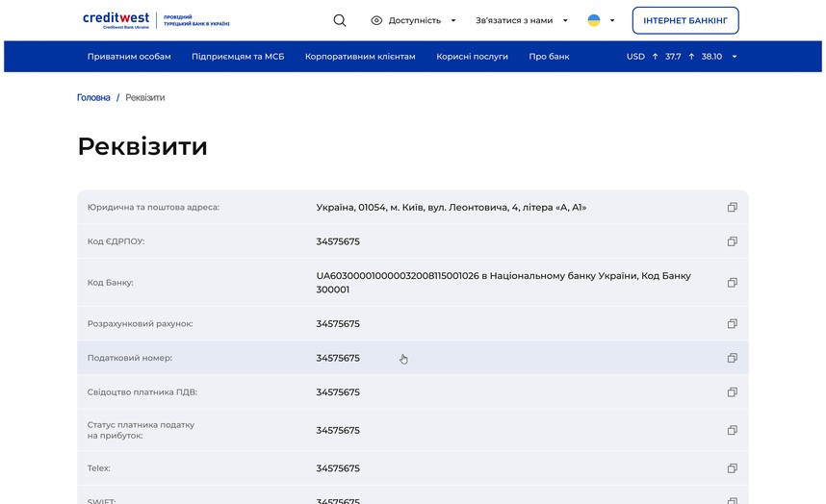
Task: Click the 34575675 value in Telex row
Action: [x=338, y=468]
